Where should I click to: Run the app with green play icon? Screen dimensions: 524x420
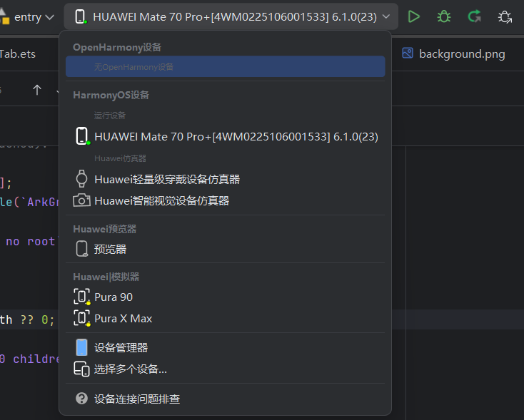point(414,16)
